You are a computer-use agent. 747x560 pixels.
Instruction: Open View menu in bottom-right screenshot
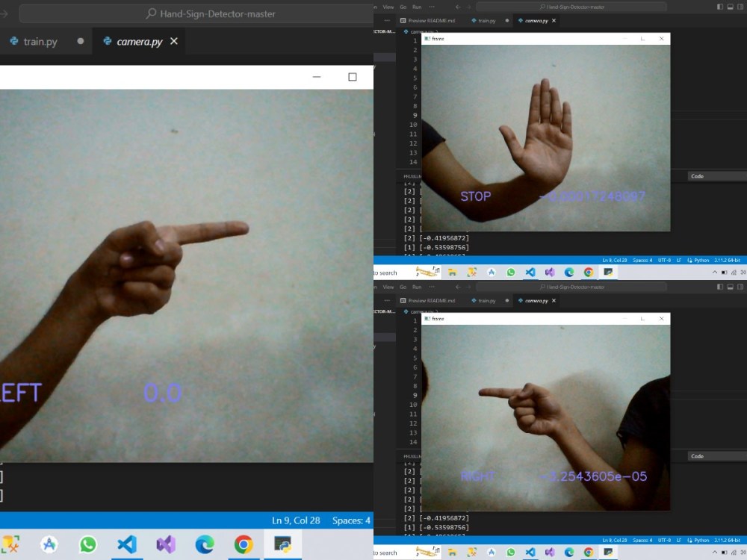tap(388, 287)
